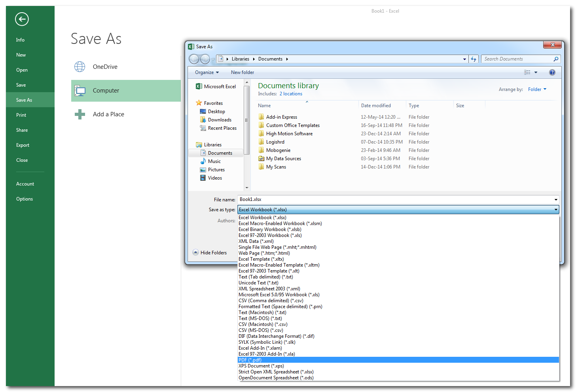Click the navigation pane scroll down arrow
This screenshot has height=392, width=576.
(247, 188)
